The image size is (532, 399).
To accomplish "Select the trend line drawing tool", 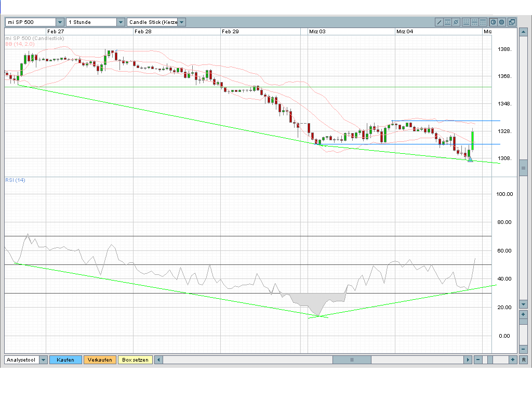I will [439, 22].
